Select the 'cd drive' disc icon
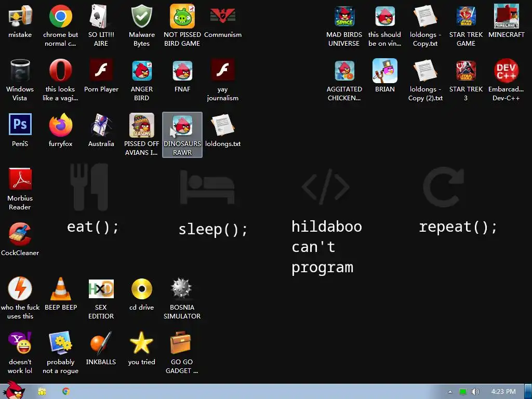Viewport: 532px width, 399px height. pos(141,289)
